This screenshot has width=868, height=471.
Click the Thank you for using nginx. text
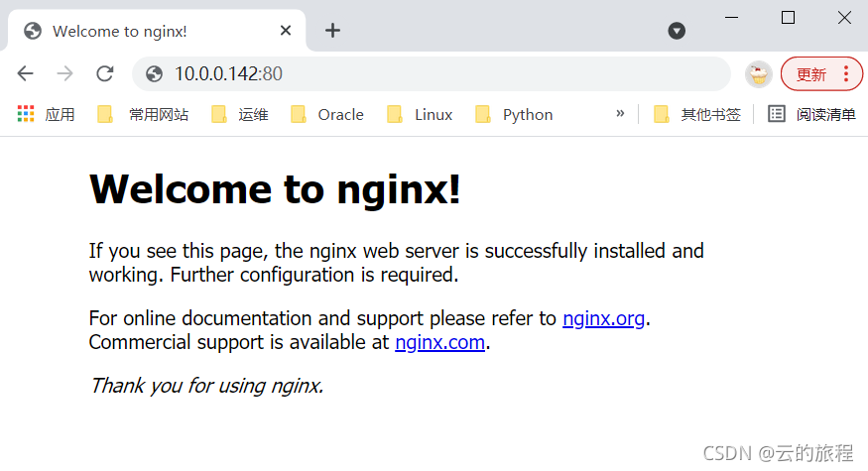coord(206,385)
